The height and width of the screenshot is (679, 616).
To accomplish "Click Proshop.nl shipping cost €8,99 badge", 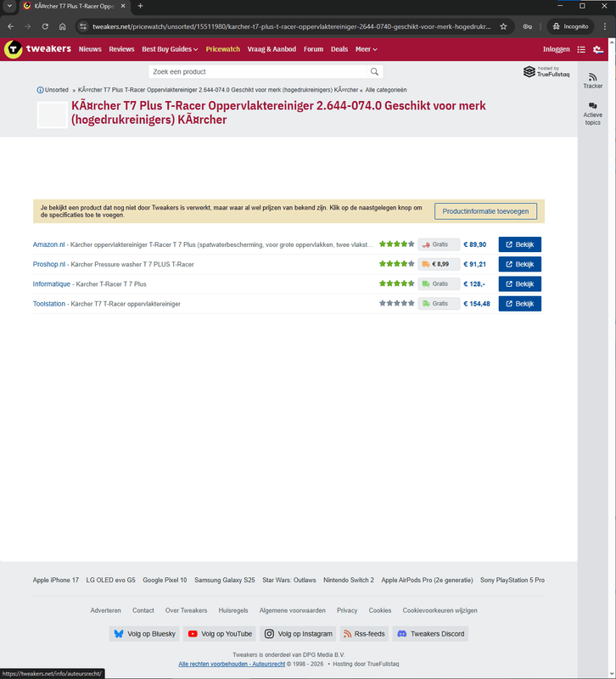I will point(439,264).
